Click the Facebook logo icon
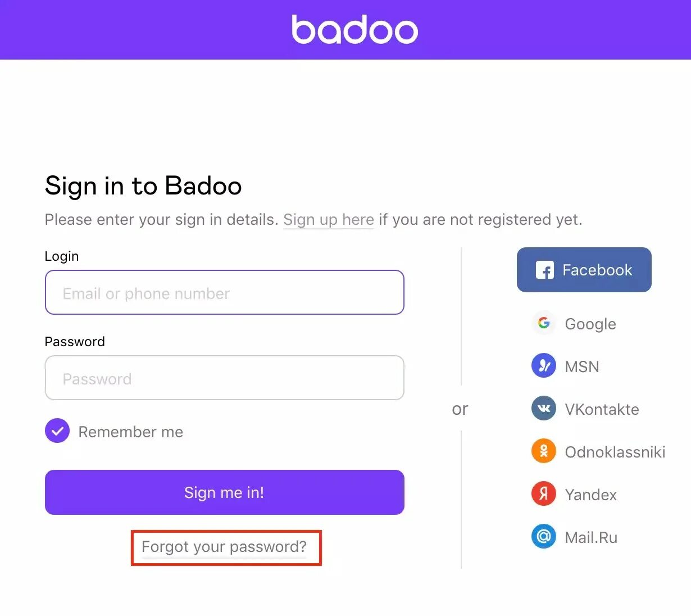 click(544, 270)
